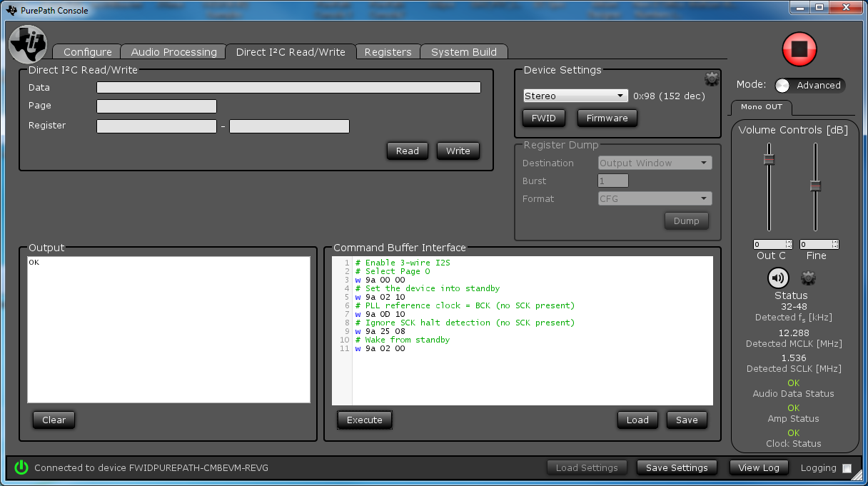Click the Load Settings button
The width and height of the screenshot is (868, 486).
pos(587,467)
